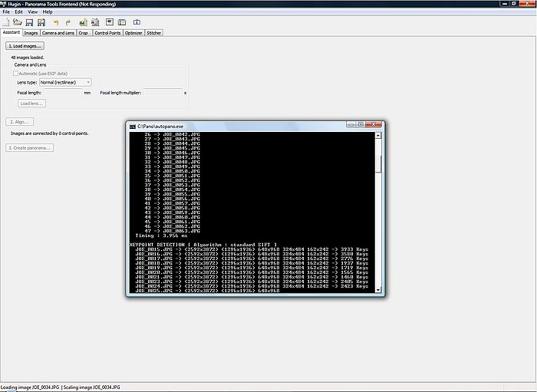Switch to the Control Points tab

click(x=106, y=33)
